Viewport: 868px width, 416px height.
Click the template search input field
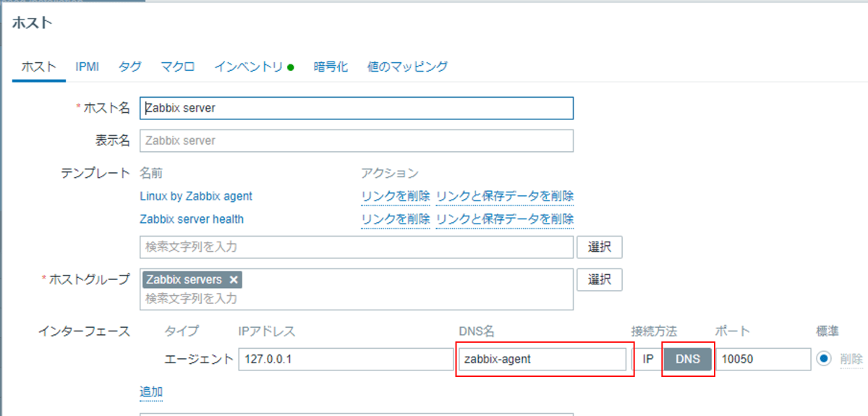pyautogui.click(x=357, y=247)
